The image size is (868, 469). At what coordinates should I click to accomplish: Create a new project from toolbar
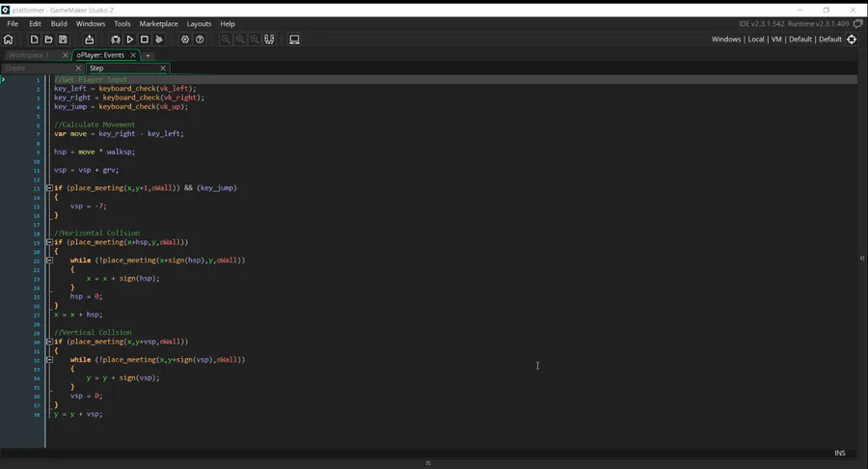35,40
